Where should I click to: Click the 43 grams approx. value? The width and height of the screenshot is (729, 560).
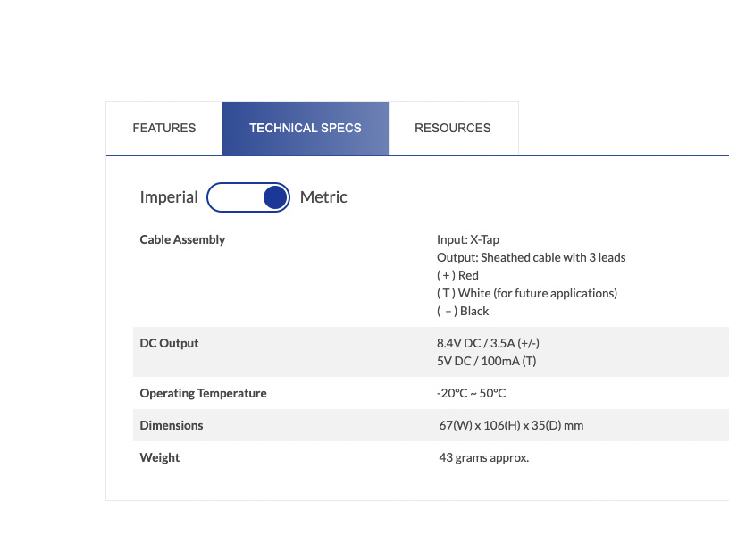(484, 457)
